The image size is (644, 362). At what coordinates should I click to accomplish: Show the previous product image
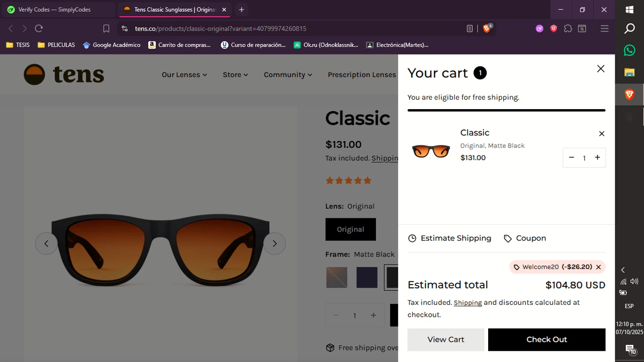click(x=46, y=243)
